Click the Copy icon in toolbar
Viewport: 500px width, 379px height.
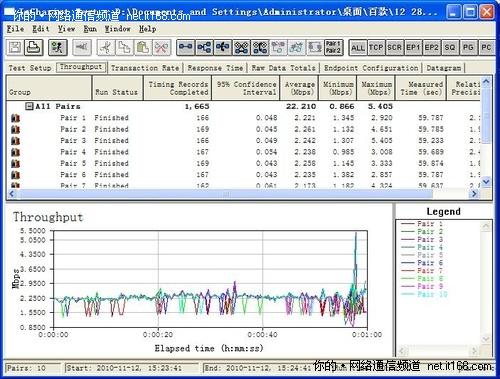tap(125, 47)
